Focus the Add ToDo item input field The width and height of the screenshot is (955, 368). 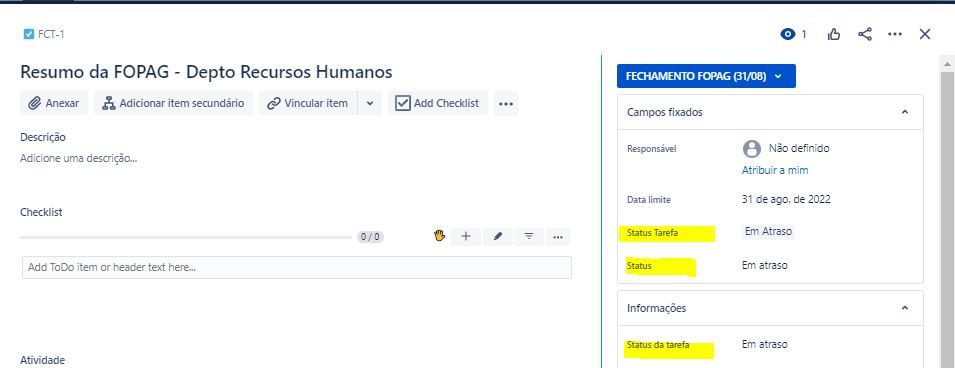pyautogui.click(x=297, y=267)
